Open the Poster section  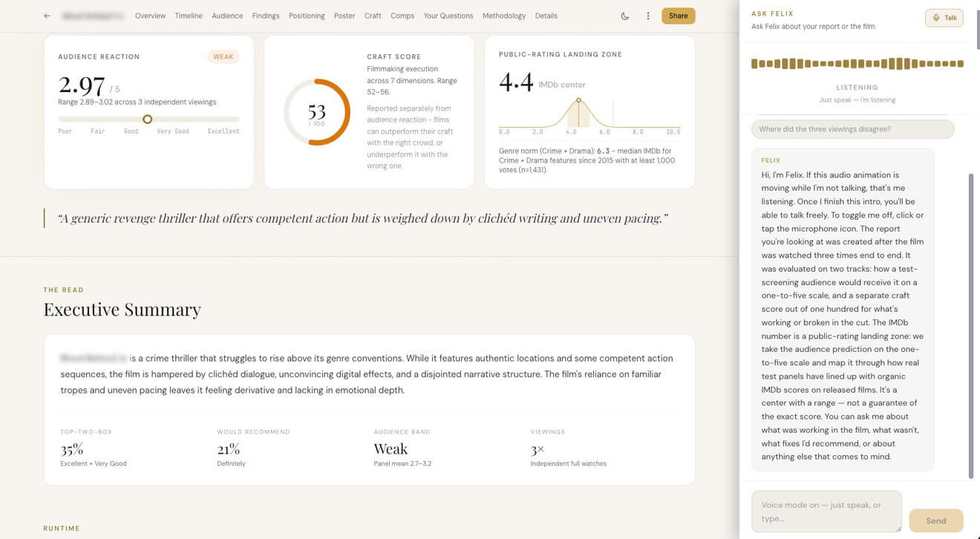pyautogui.click(x=344, y=16)
